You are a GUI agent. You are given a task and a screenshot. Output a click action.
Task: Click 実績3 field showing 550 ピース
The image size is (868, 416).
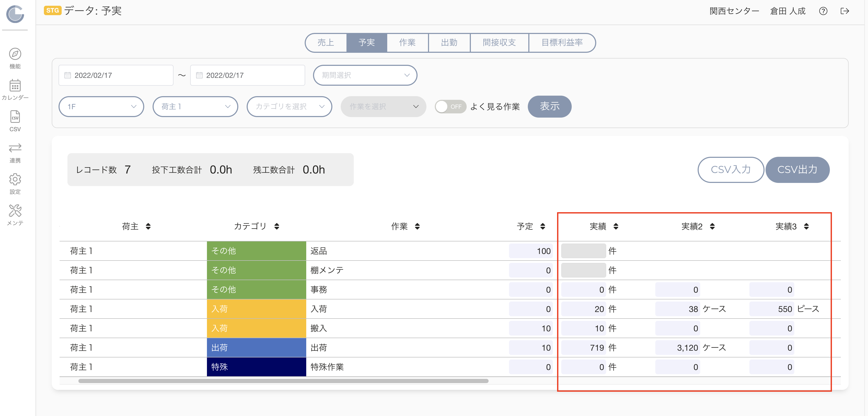[x=772, y=309]
